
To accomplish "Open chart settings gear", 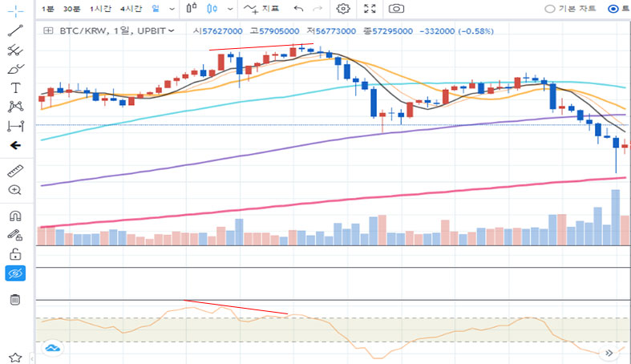I will coord(343,9).
